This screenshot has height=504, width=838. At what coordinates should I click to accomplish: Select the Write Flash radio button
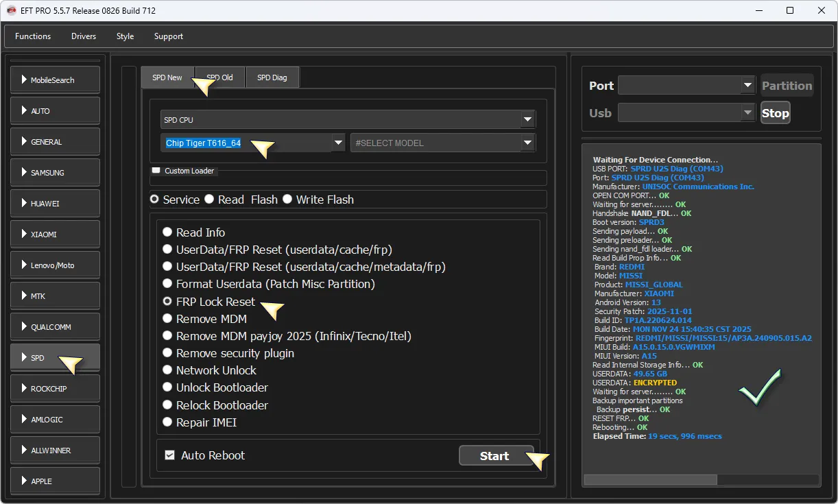point(287,200)
